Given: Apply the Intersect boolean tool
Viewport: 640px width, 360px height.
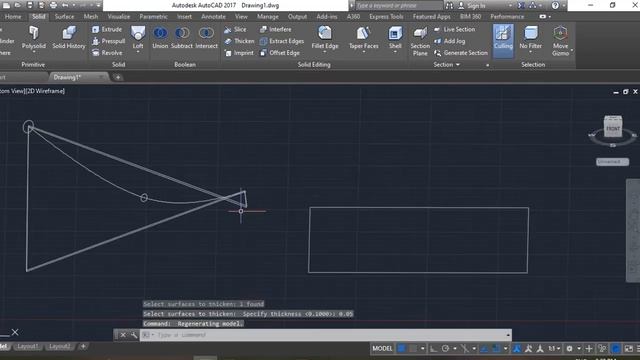Looking at the screenshot, I should click(206, 38).
